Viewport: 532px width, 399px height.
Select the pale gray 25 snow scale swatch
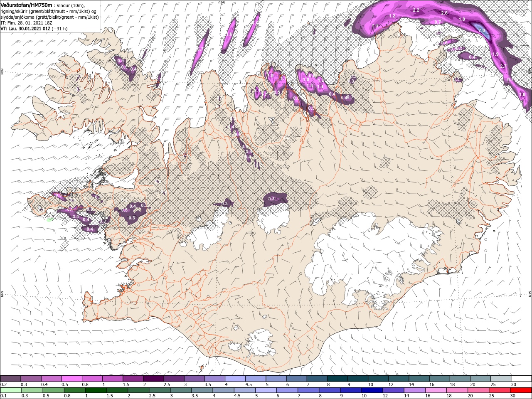point(501,379)
